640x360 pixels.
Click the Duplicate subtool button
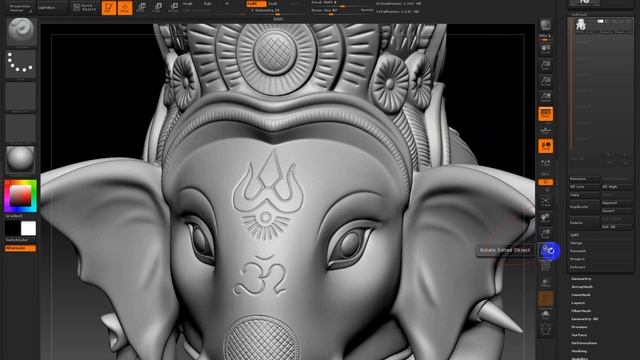584,207
